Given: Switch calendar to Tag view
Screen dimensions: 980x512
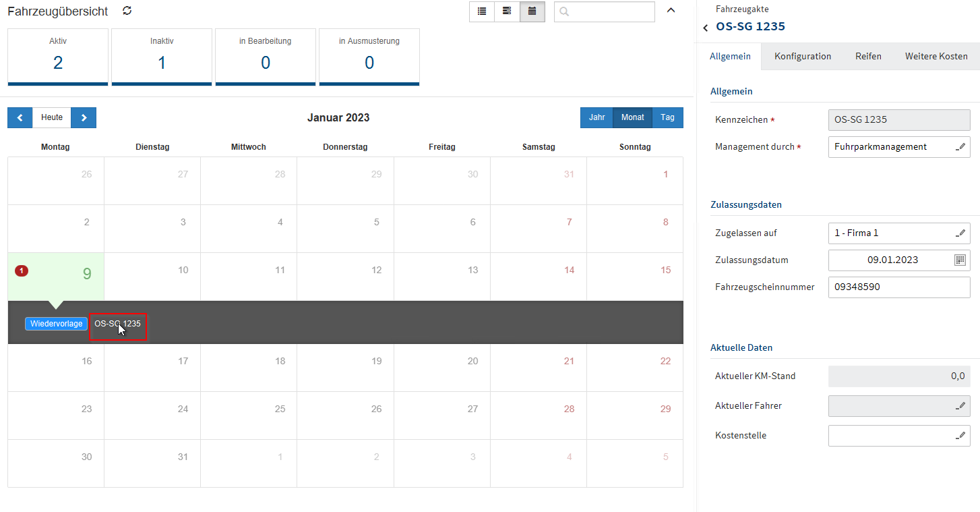Looking at the screenshot, I should [667, 117].
